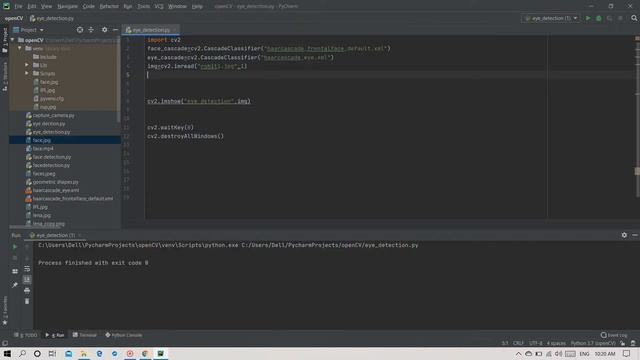Click the restore layout icon in Run panel
640x360 pixels.
pos(15,271)
